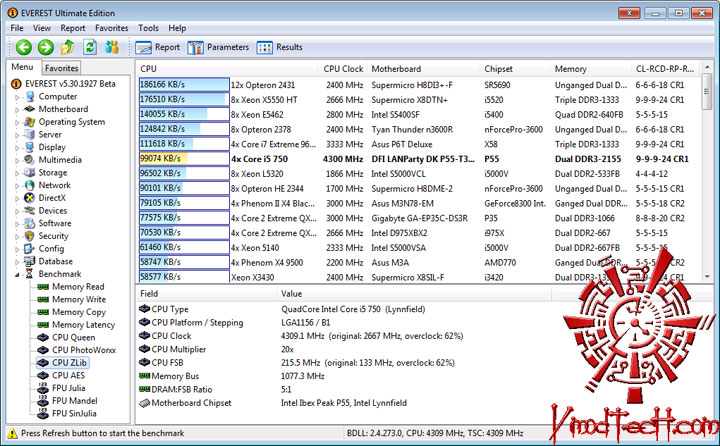This screenshot has height=446, width=720.
Task: Select Motherboard icon in tree
Action: point(30,109)
